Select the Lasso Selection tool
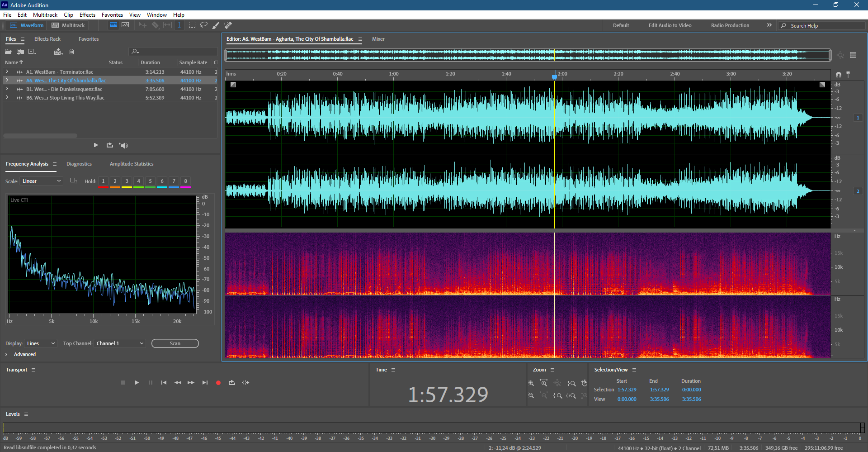The image size is (868, 452). (x=204, y=25)
